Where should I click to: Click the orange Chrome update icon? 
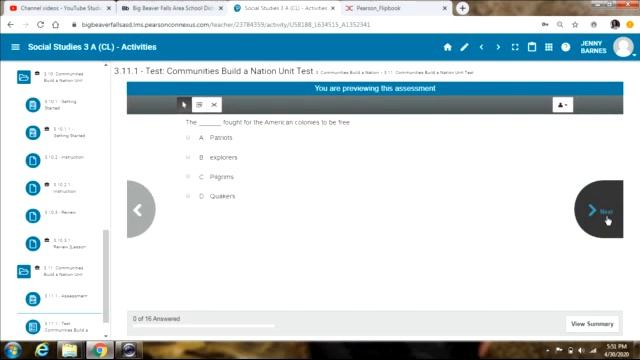(630, 24)
